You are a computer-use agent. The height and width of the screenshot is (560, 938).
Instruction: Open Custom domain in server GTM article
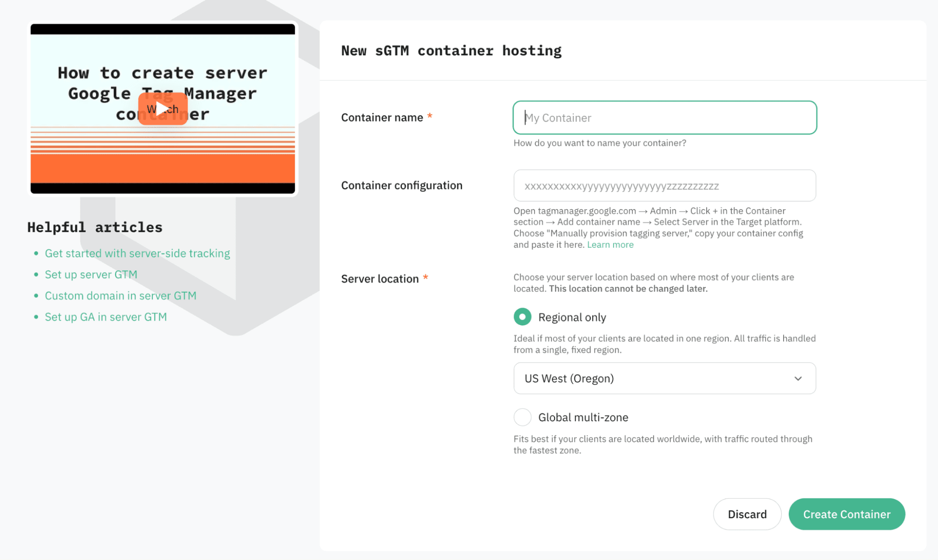[121, 295]
